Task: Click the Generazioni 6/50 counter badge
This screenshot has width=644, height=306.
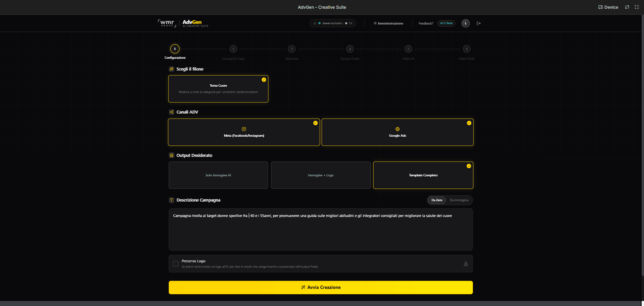Action: click(332, 23)
